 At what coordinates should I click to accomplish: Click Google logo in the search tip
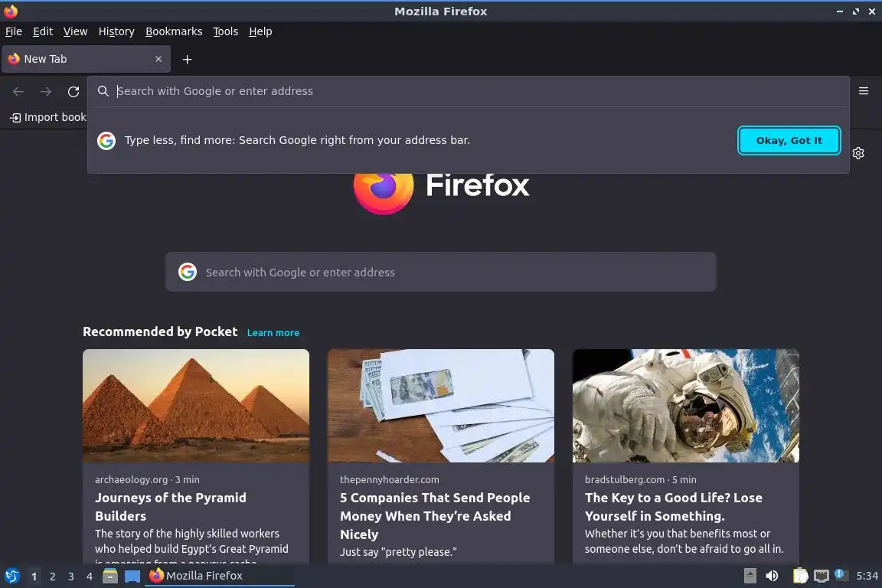coord(106,141)
